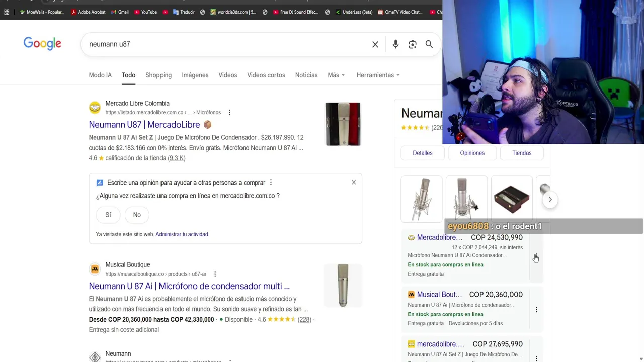Click 'Entrega sin costo adicional' text

click(x=124, y=330)
